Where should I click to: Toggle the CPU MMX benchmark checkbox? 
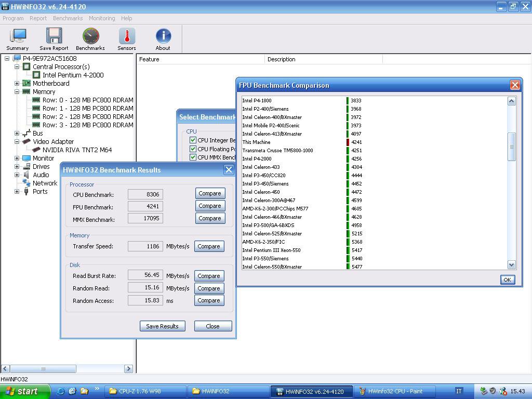point(193,157)
